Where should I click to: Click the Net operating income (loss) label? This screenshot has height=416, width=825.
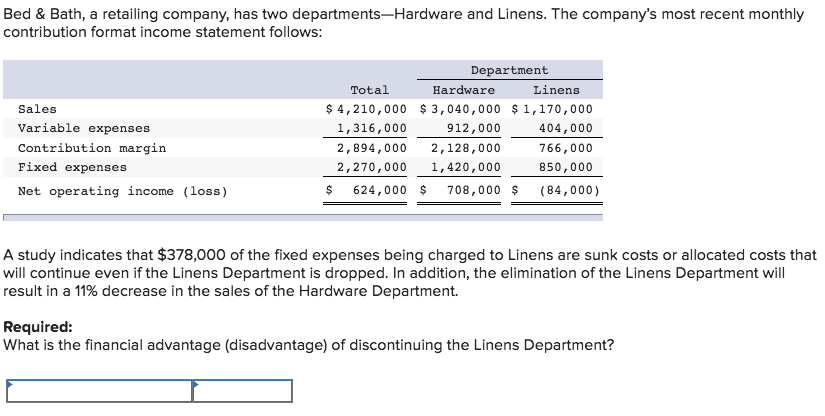(123, 191)
